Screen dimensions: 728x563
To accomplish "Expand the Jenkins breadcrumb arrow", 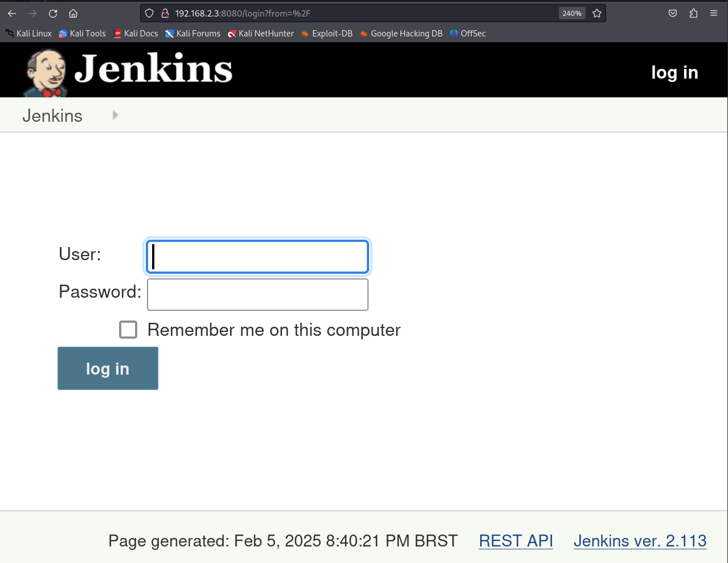I will 116,116.
